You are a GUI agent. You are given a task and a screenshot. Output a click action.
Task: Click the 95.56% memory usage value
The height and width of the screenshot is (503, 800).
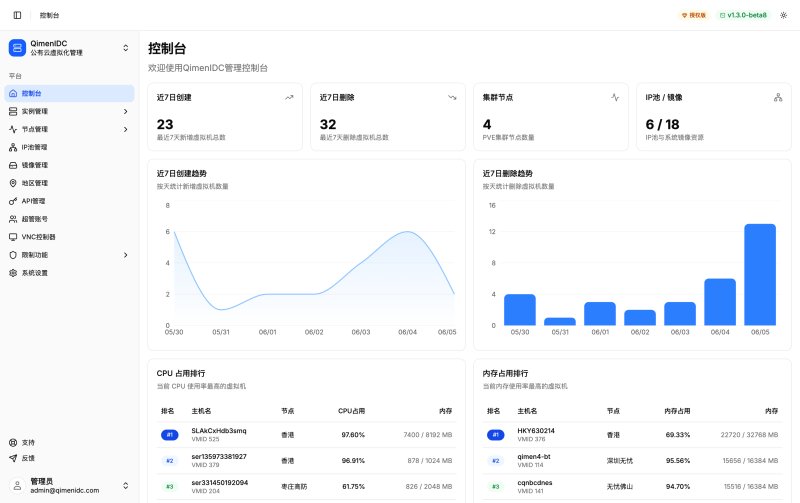[x=678, y=461]
